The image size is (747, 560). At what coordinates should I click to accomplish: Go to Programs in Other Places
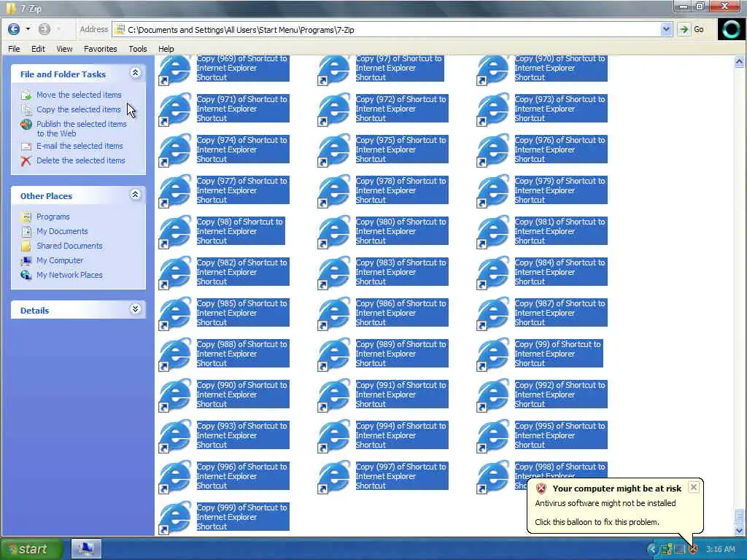[x=53, y=217]
